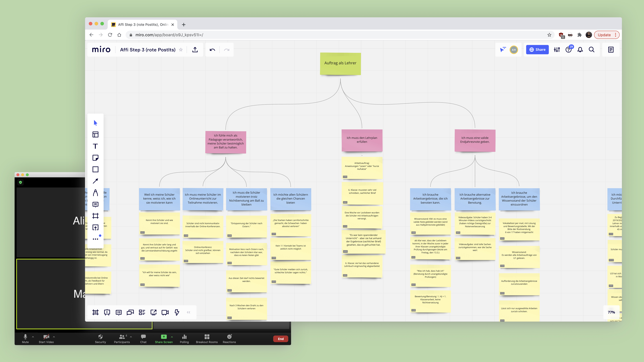Open browser extensions puzzle icon
Screen dimensions: 644x362
tap(579, 35)
